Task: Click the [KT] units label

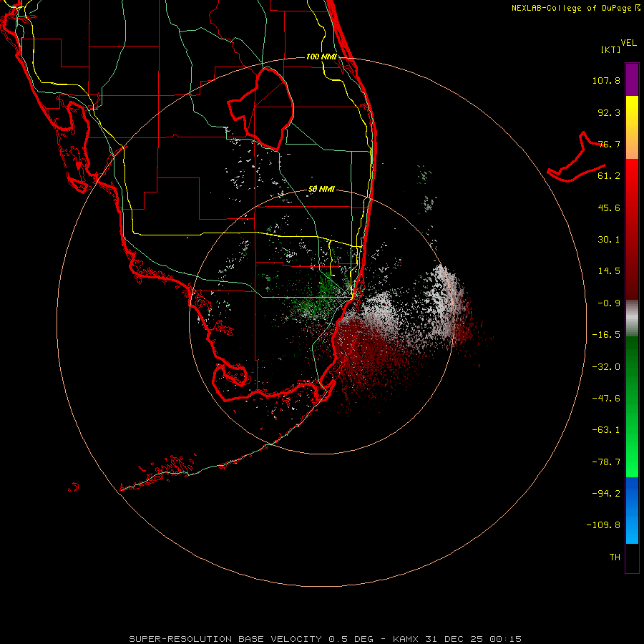Action: point(611,49)
